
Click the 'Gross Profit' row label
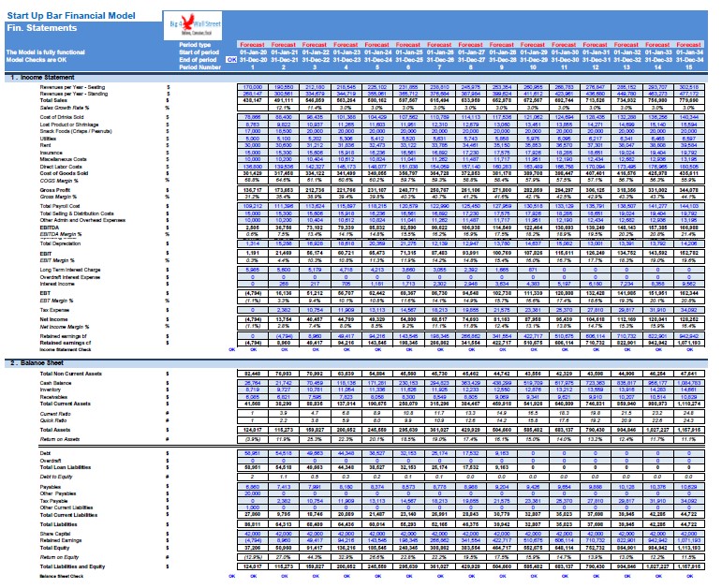click(55, 190)
